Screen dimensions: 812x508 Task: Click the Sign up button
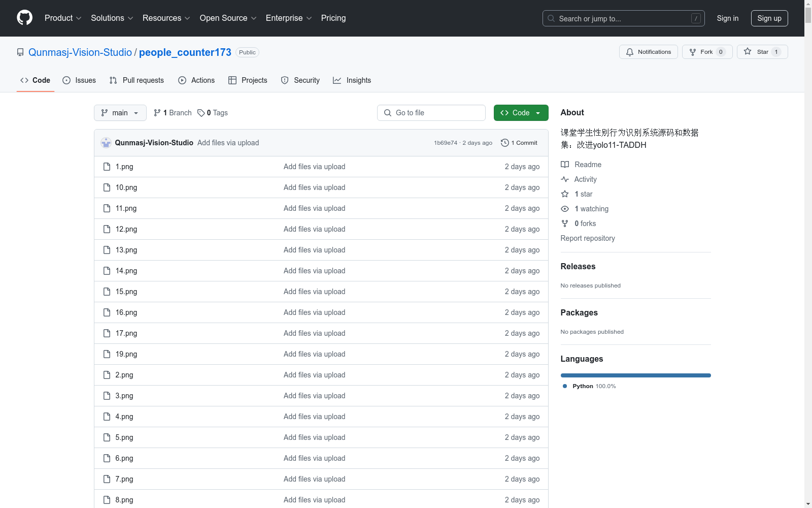[769, 18]
